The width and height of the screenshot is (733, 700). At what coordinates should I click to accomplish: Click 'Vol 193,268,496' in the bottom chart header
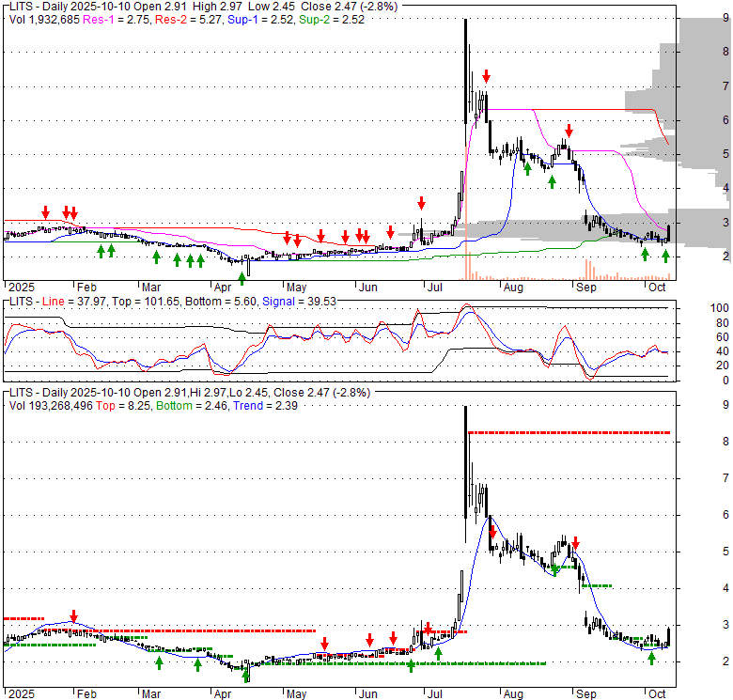click(51, 406)
